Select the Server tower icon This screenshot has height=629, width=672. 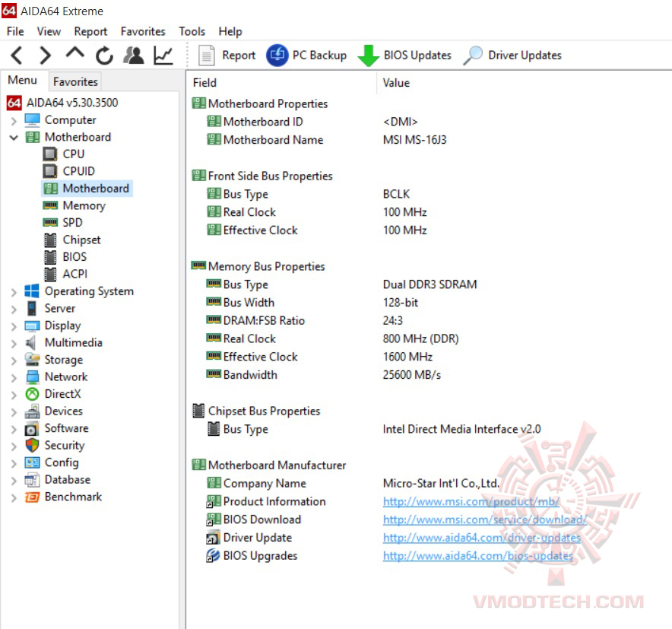(x=32, y=308)
